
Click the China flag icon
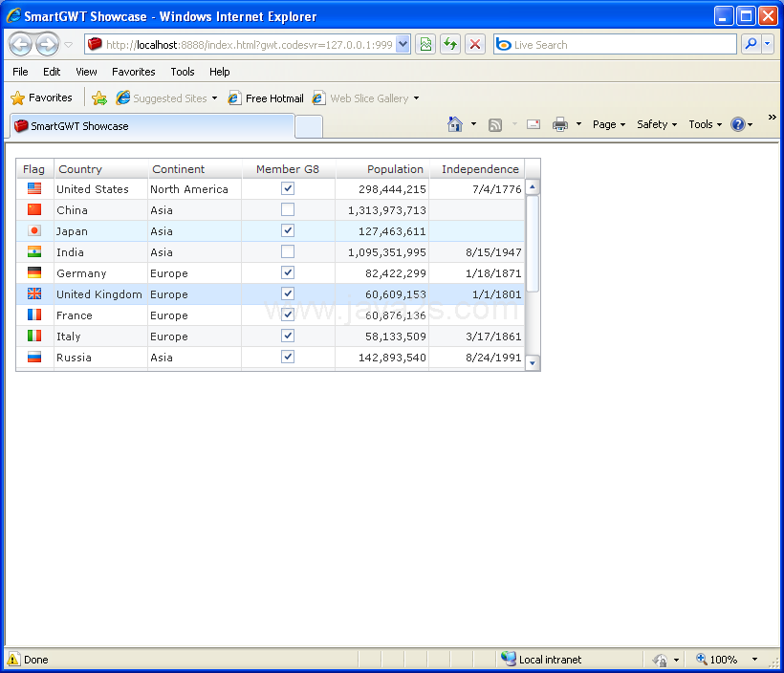(x=34, y=209)
